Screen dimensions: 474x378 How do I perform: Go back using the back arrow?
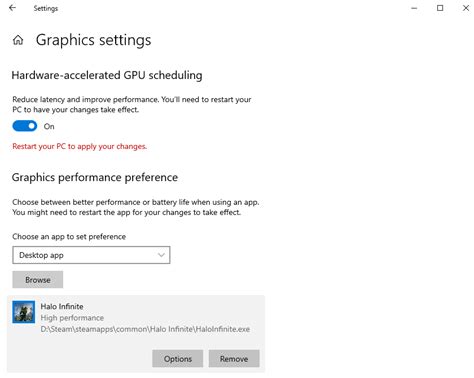(x=12, y=8)
